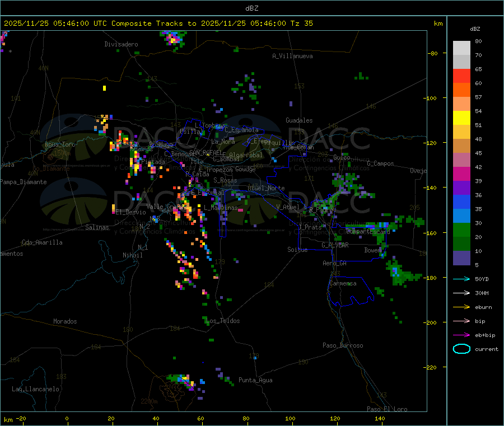Image resolution: width=504 pixels, height=426 pixels.
Task: Click the A_Villanueva map label
Action: 292,56
